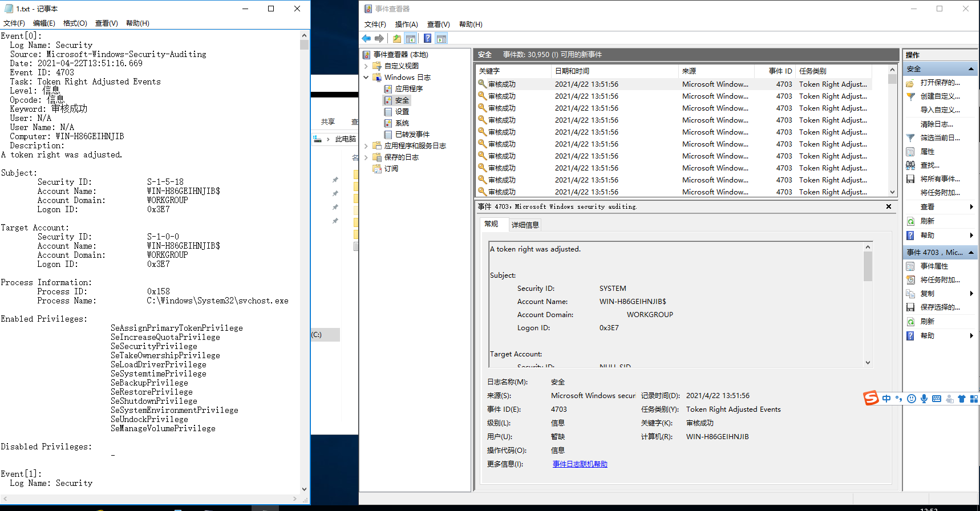Click the show/hide action pane toolbar icon
This screenshot has width=980, height=511.
[442, 39]
